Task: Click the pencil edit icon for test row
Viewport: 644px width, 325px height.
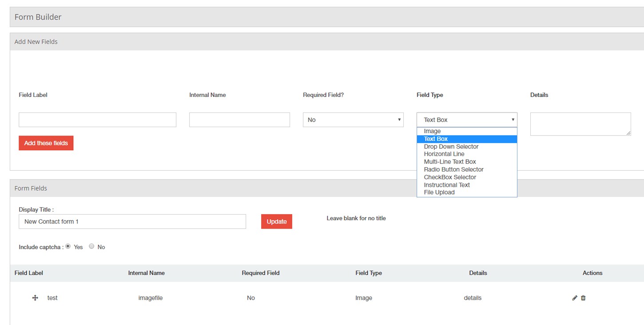Action: 575,298
